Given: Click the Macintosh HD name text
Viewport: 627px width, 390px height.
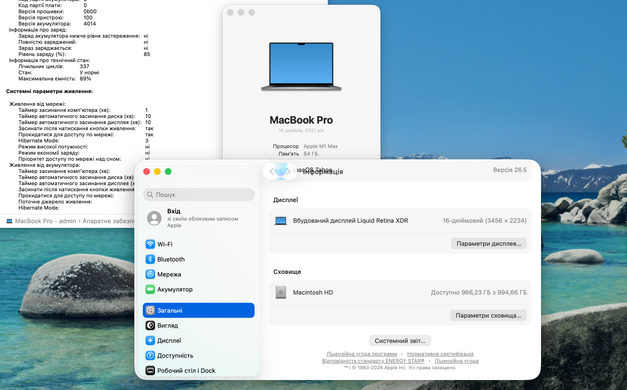Looking at the screenshot, I should 313,292.
